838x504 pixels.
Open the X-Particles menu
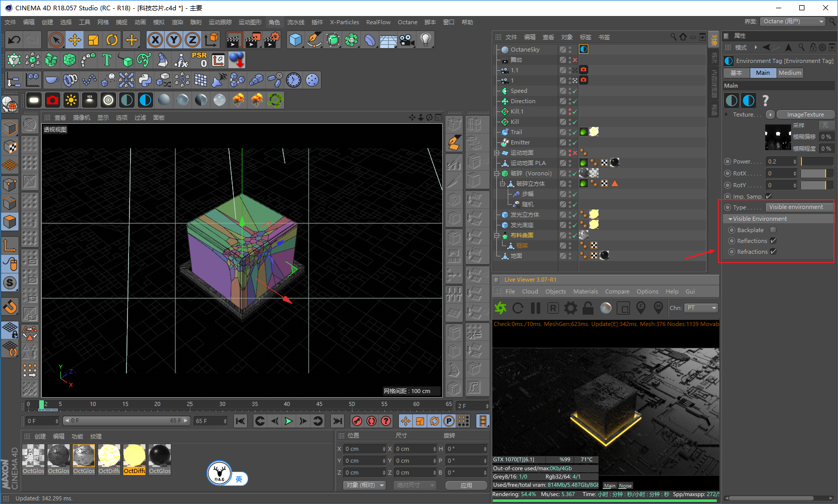[x=344, y=22]
